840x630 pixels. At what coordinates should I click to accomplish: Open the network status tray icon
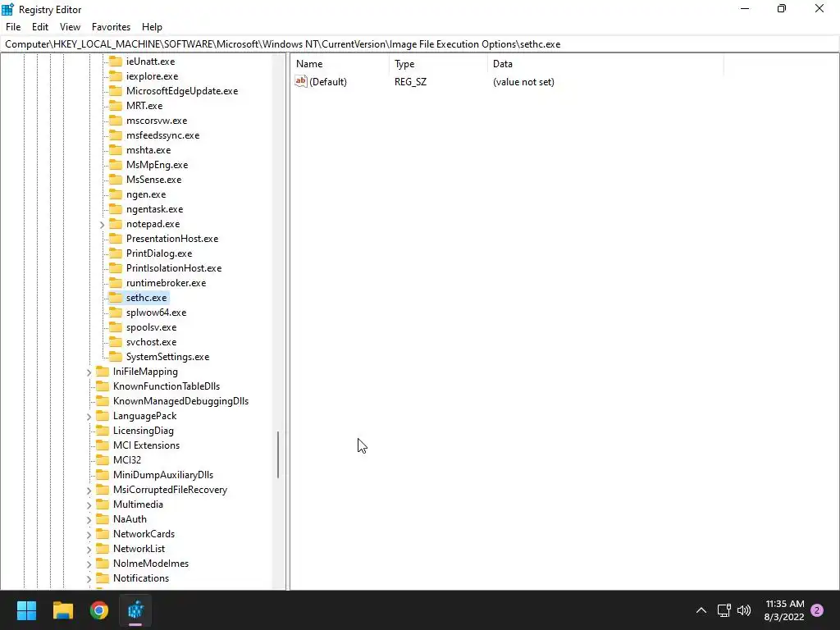tap(724, 610)
